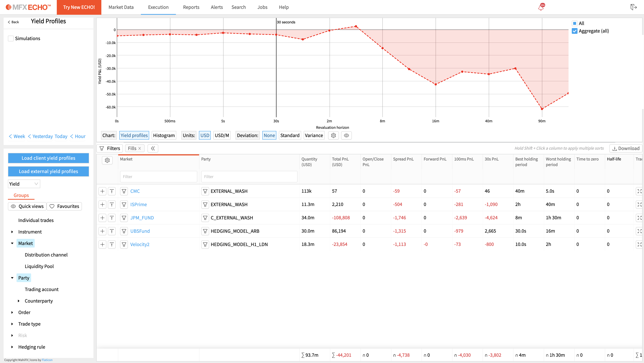Expand the UBSFund row plus icon
This screenshot has height=363, width=644.
point(102,231)
